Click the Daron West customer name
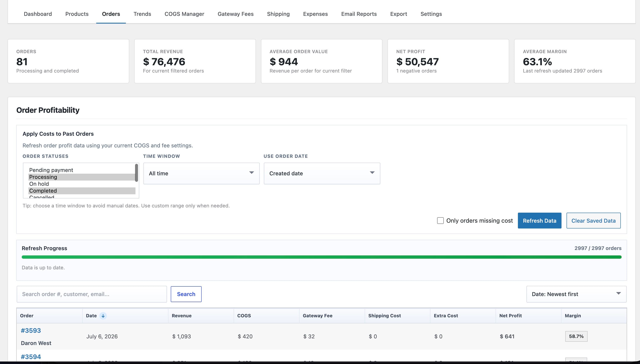 click(x=36, y=343)
